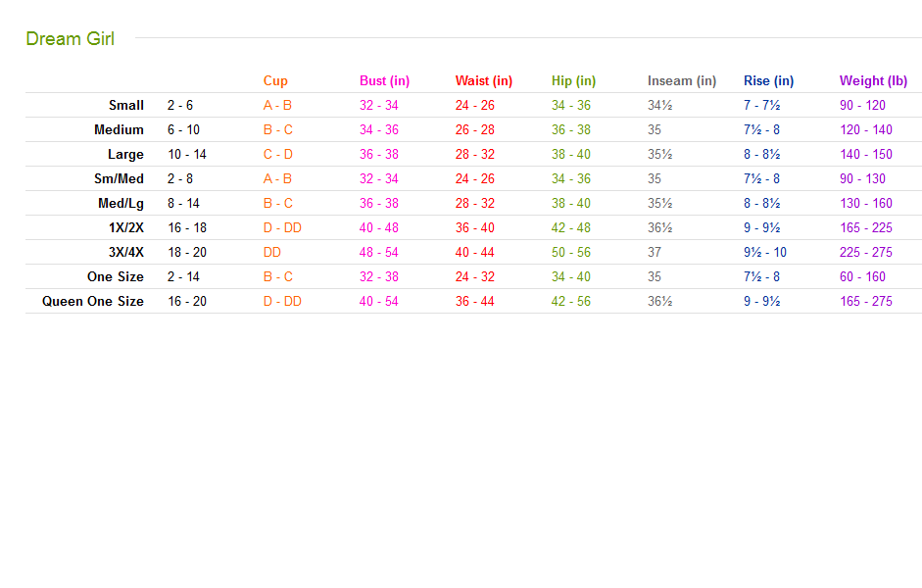Screen dimensions: 922x588
Task: Click cup value DD in 3X/4X row
Action: (272, 252)
